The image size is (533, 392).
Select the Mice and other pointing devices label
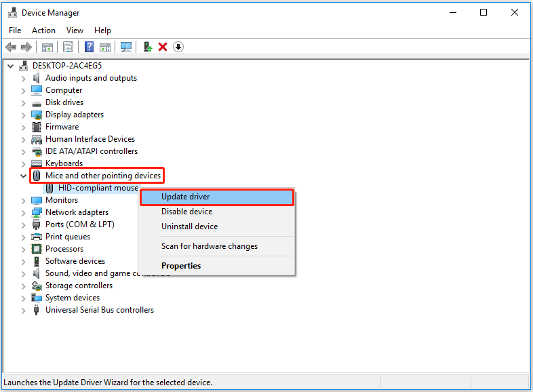[x=103, y=176]
